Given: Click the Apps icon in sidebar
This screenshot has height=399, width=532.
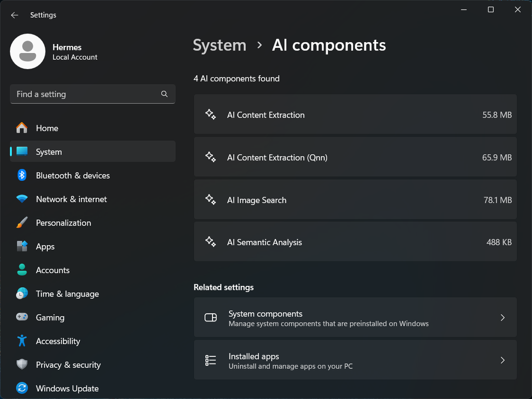Looking at the screenshot, I should click(x=21, y=246).
